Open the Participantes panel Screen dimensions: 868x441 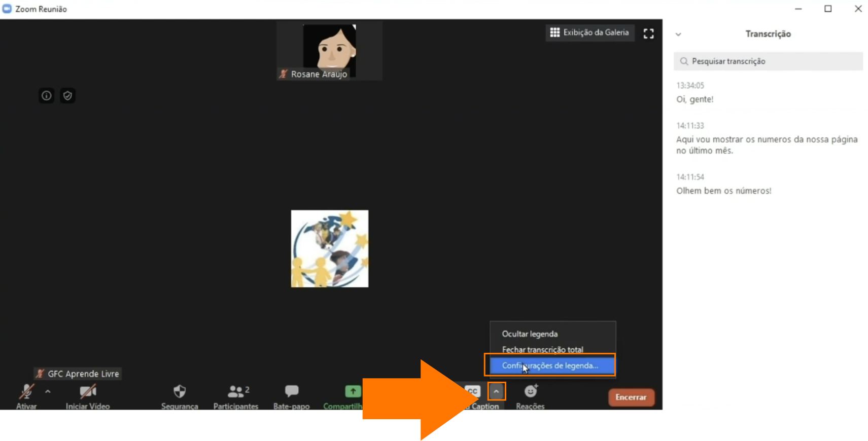click(x=236, y=396)
